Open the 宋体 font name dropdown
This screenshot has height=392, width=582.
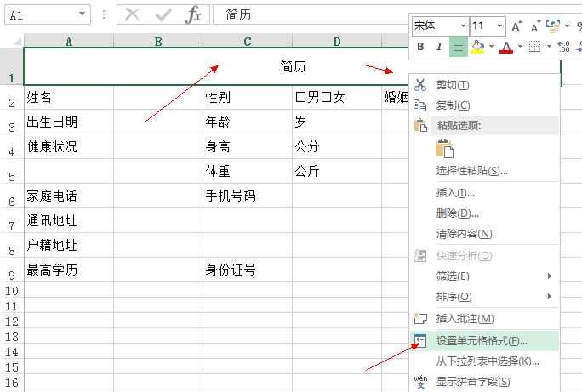coord(463,26)
